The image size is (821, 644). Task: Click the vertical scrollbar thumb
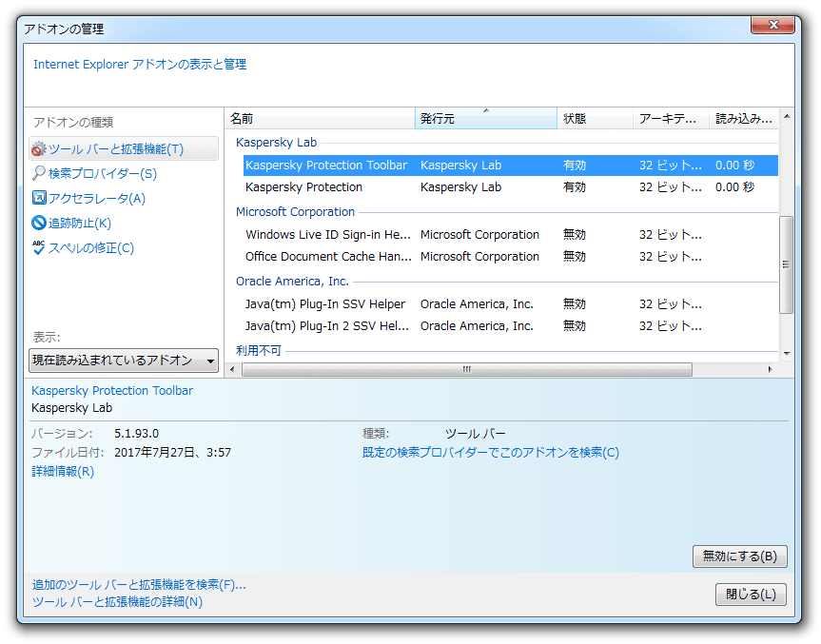(x=787, y=264)
